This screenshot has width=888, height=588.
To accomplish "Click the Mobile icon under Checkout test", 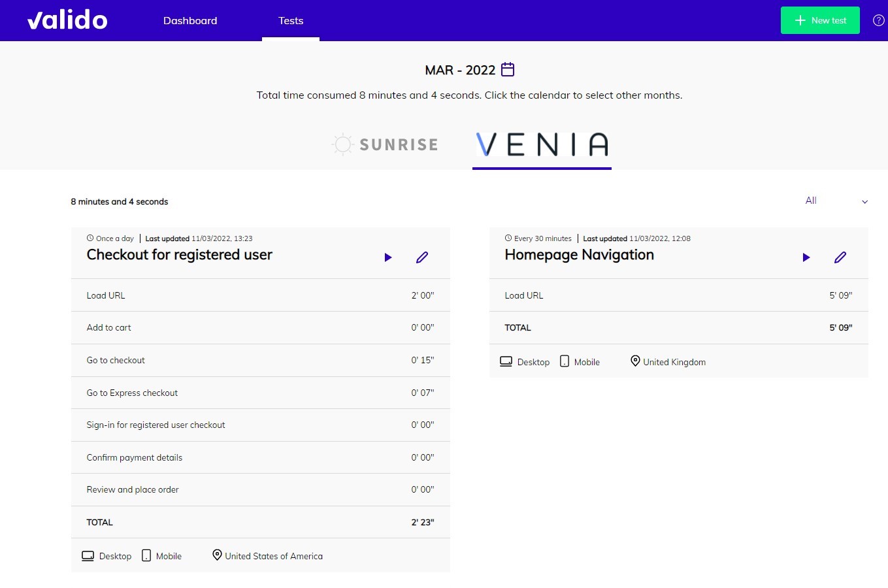I will (x=146, y=555).
